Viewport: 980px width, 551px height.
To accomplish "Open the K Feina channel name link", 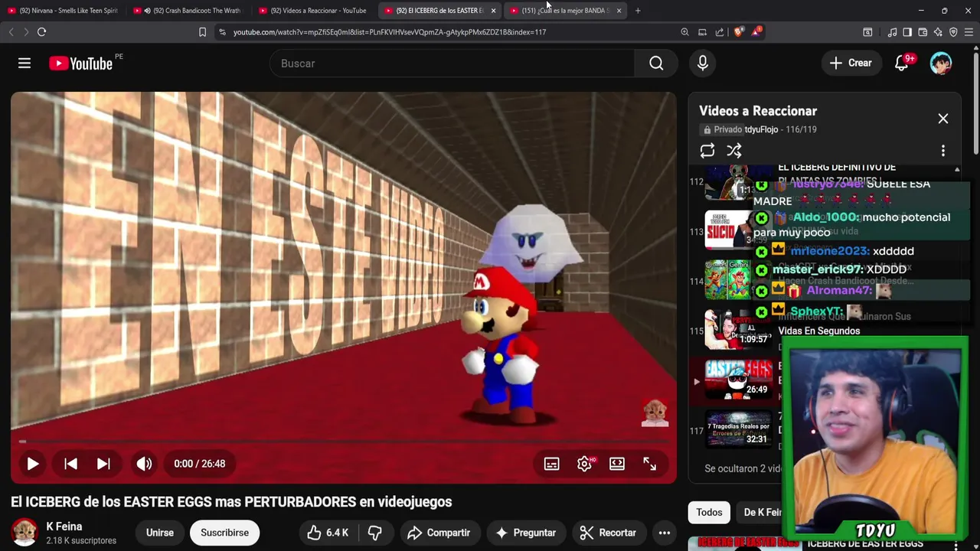I will point(64,527).
